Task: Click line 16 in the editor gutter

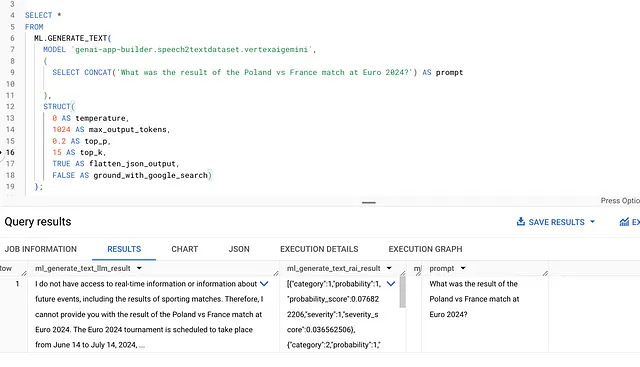Action: [10, 152]
